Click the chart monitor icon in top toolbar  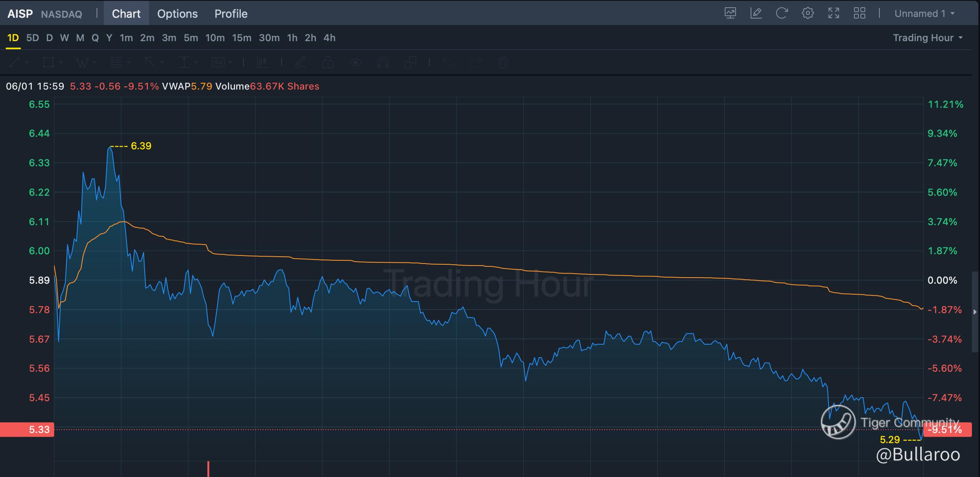(730, 13)
